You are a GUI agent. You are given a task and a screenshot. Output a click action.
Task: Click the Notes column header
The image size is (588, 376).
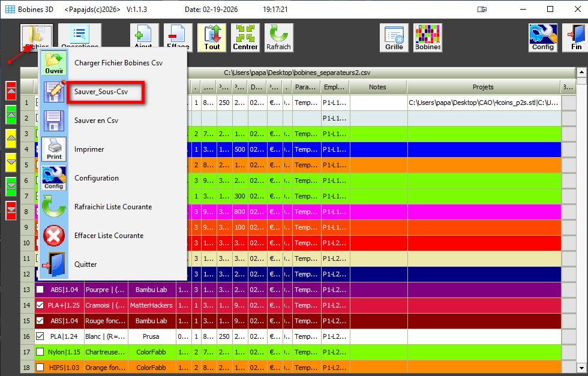click(x=378, y=87)
